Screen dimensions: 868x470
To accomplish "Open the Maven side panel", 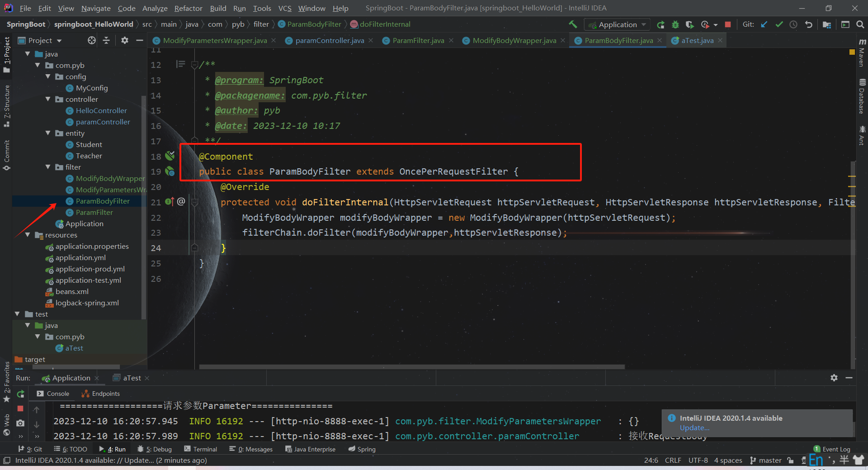I will coord(862,53).
